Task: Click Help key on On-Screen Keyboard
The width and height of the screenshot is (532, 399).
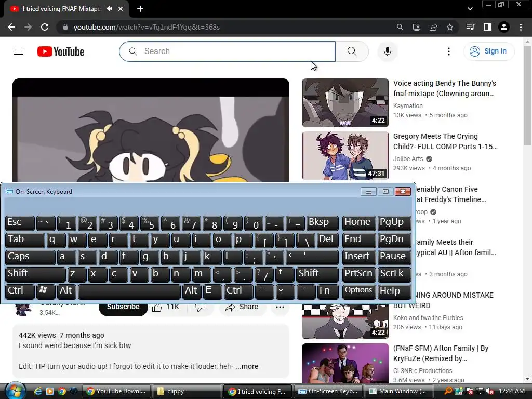Action: point(394,291)
